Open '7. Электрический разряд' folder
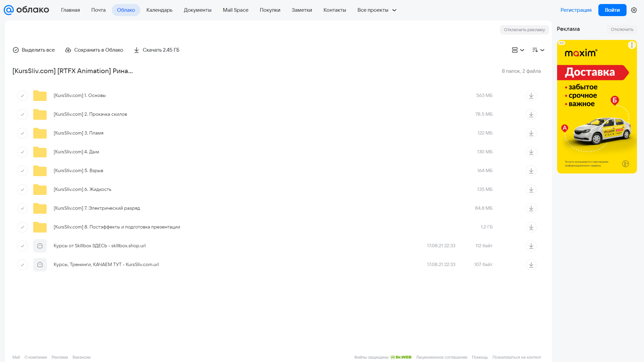The height and width of the screenshot is (362, 644). click(97, 208)
